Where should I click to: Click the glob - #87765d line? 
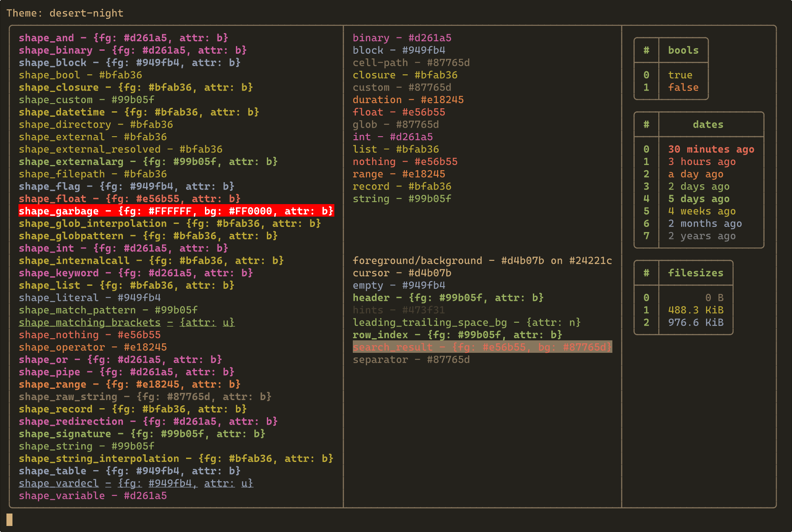coord(396,125)
